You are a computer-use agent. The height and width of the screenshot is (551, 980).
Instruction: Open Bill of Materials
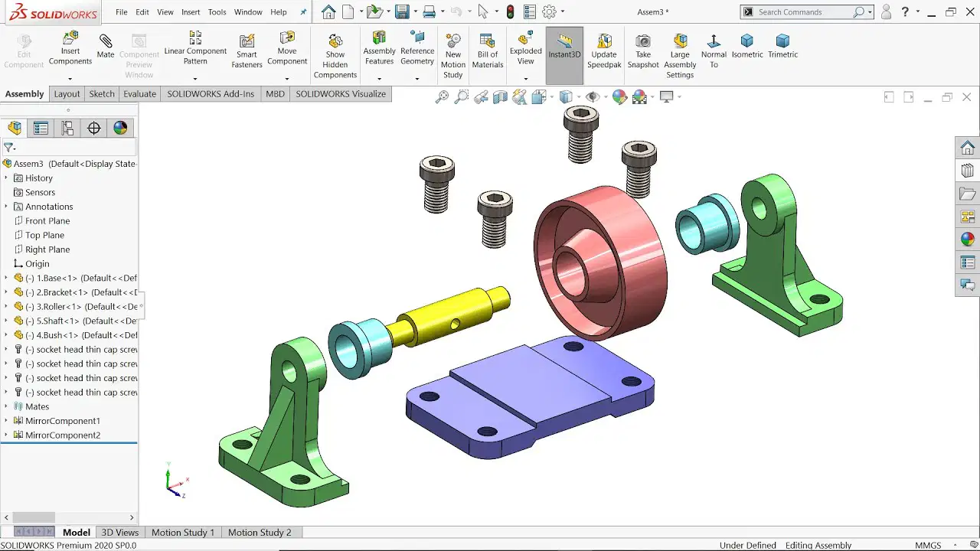click(488, 51)
